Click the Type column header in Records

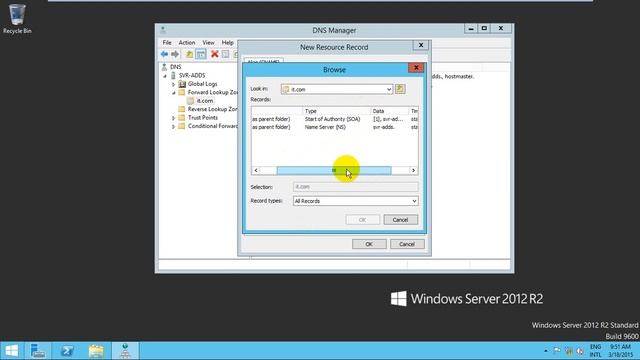tap(337, 111)
